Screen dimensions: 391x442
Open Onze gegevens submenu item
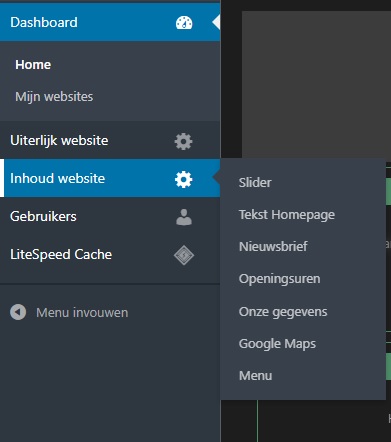[x=283, y=312]
